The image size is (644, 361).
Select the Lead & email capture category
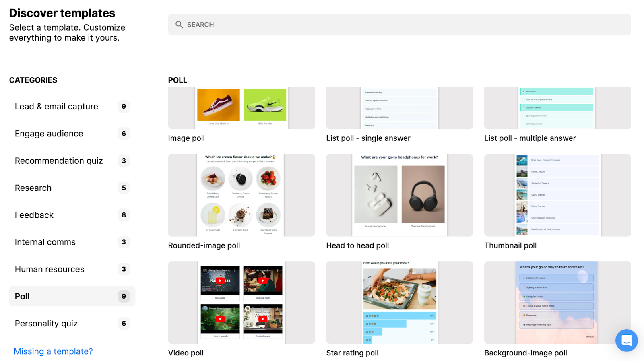coord(56,106)
